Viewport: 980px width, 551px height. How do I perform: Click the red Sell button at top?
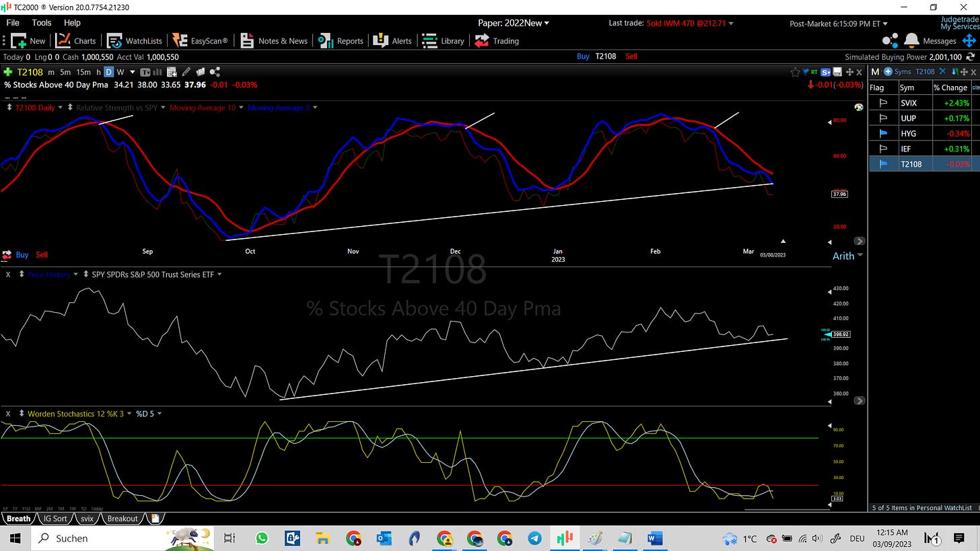[x=631, y=57]
